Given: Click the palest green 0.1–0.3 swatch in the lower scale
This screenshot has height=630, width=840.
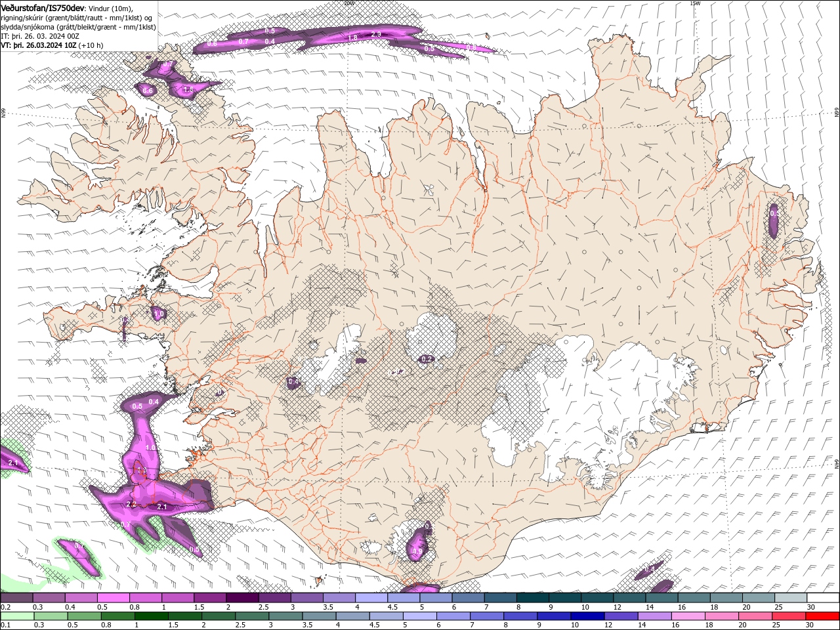Looking at the screenshot, I should [x=17, y=616].
